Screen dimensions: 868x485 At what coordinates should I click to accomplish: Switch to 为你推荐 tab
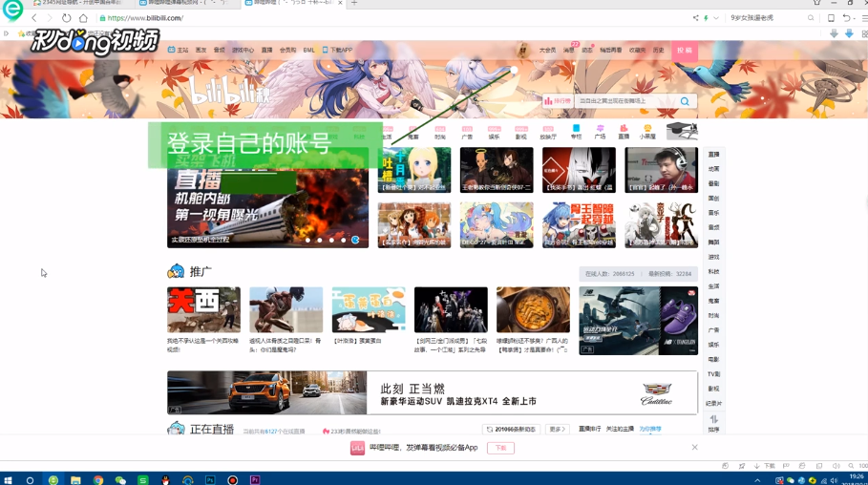(x=650, y=429)
